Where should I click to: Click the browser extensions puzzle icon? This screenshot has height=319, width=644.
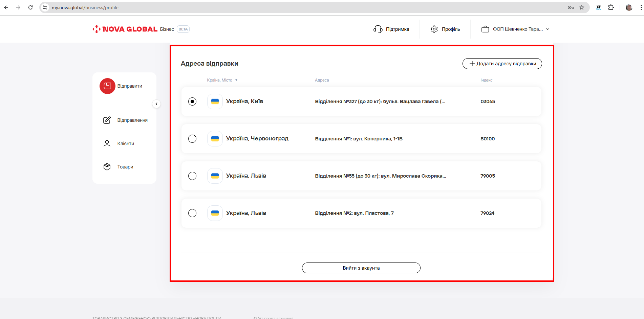coord(611,7)
